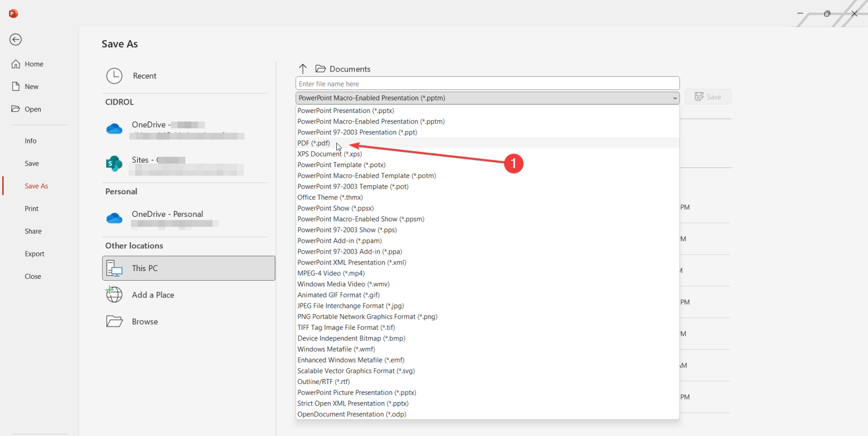The width and height of the screenshot is (868, 436).
Task: Open Info in backstage menu
Action: pos(31,141)
